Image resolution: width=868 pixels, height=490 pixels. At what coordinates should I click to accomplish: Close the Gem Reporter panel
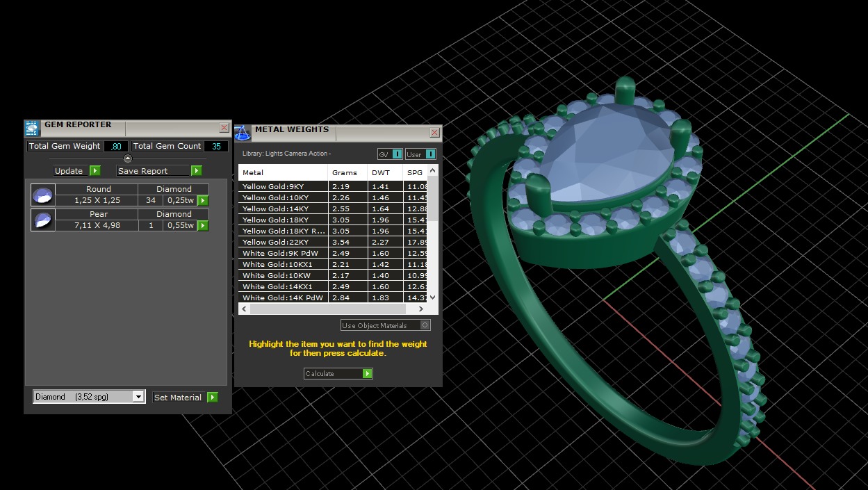(x=224, y=128)
